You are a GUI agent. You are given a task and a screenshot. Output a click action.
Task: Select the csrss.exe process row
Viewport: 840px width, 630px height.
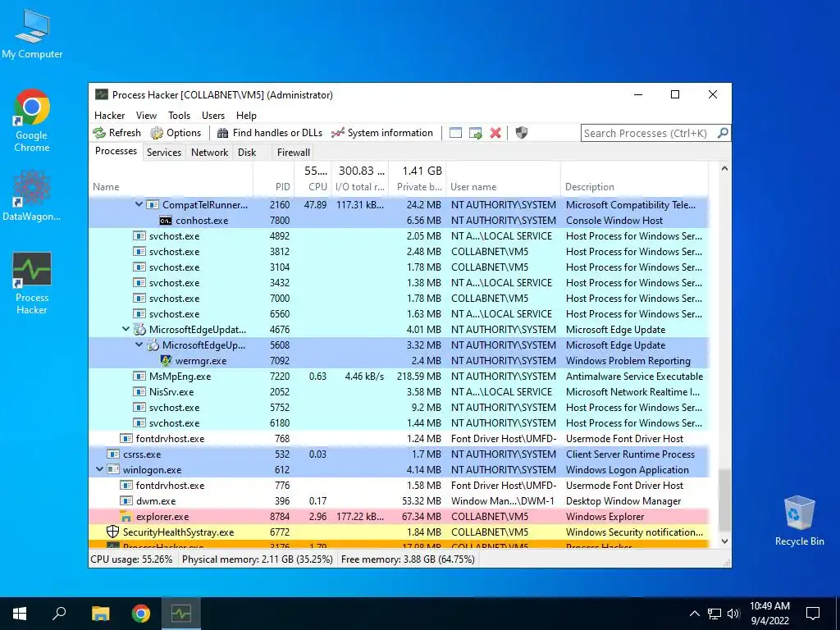(x=399, y=454)
